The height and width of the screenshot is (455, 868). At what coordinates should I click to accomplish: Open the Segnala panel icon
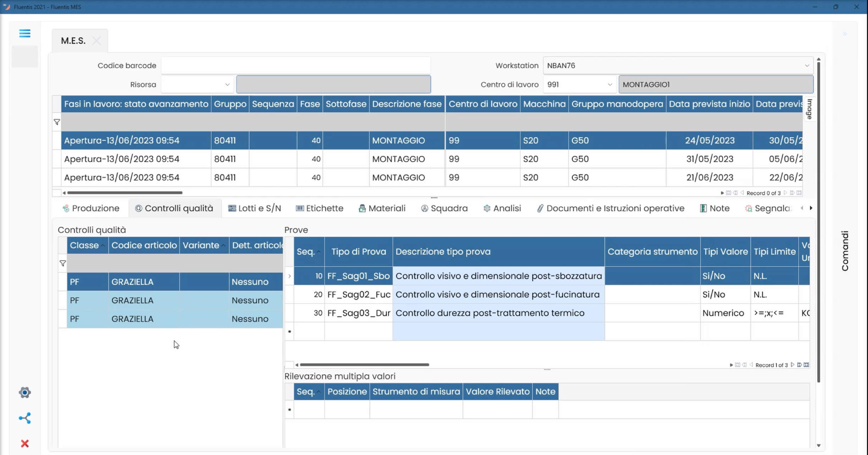click(x=747, y=208)
